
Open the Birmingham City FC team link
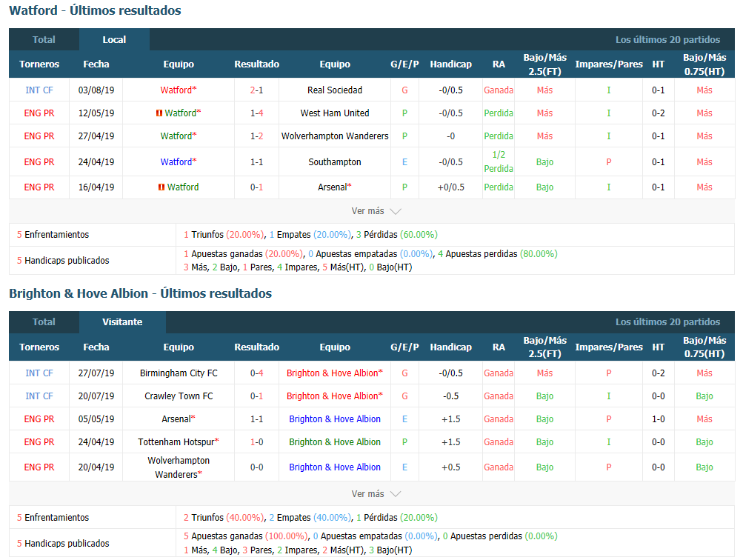pyautogui.click(x=179, y=373)
